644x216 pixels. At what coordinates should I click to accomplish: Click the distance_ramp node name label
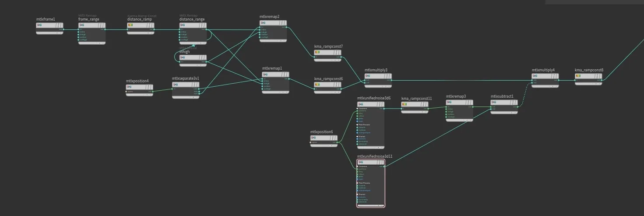point(140,19)
